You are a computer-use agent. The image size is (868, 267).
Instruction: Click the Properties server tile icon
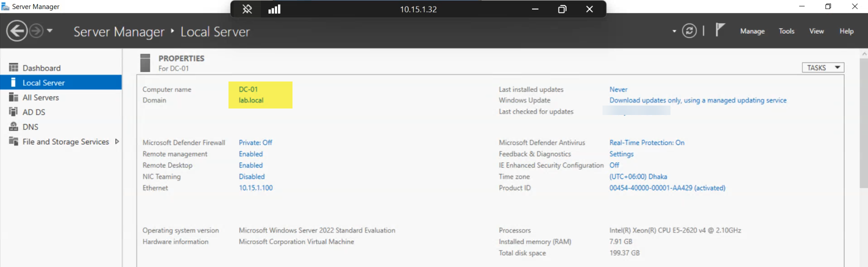pos(145,63)
